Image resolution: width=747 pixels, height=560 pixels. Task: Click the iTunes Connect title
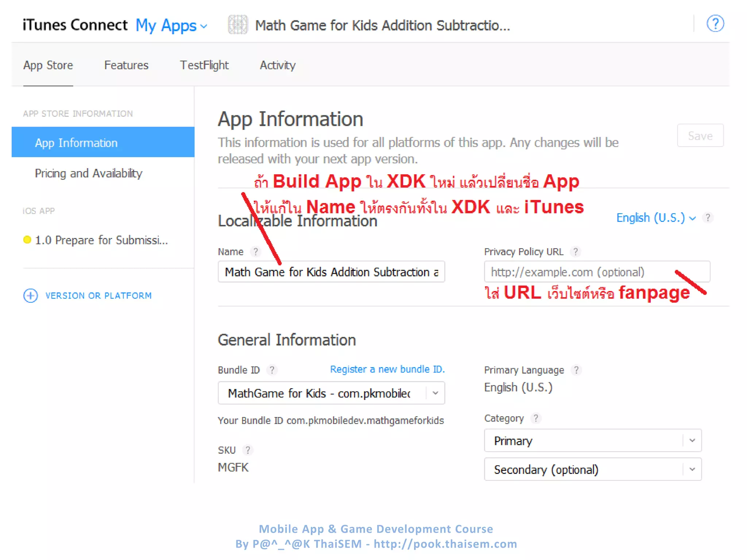[x=75, y=25]
